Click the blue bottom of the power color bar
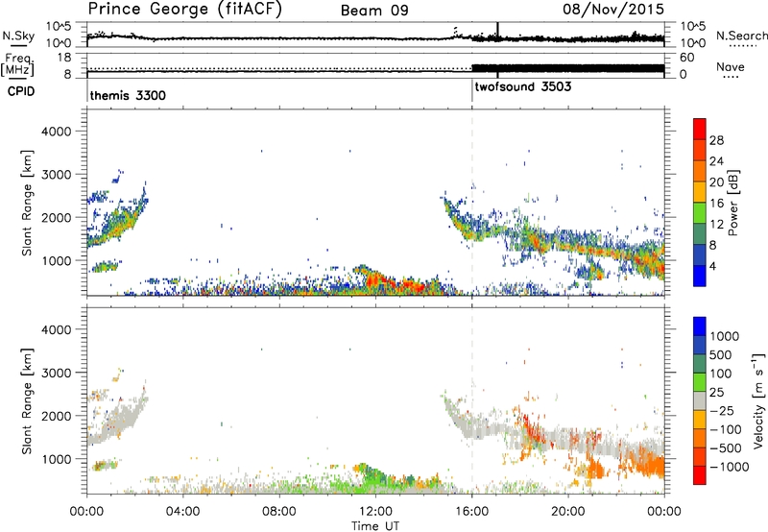 point(700,276)
